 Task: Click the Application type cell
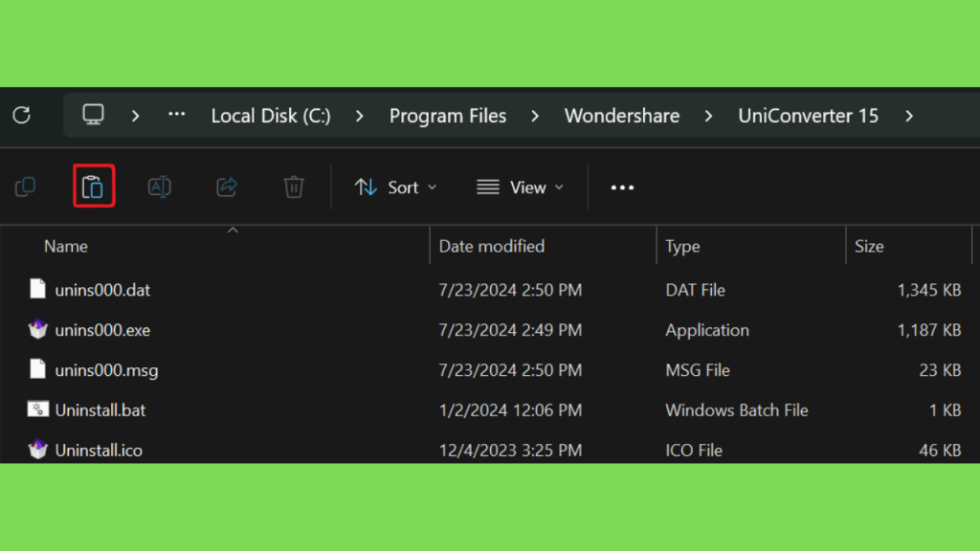point(707,330)
